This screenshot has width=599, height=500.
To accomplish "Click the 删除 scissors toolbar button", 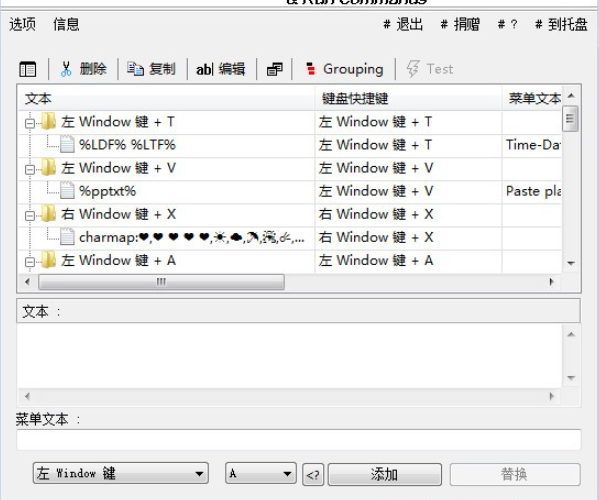I will point(83,69).
